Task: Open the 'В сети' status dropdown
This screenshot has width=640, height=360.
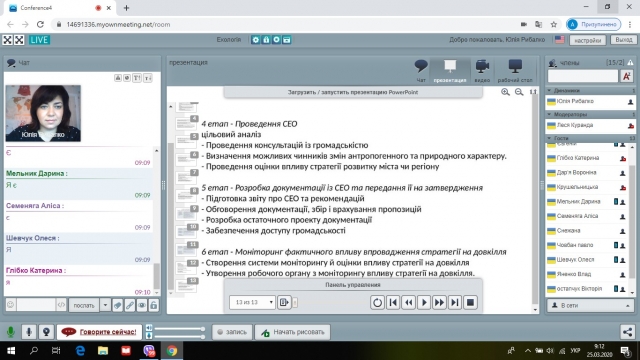Action: pyautogui.click(x=590, y=305)
